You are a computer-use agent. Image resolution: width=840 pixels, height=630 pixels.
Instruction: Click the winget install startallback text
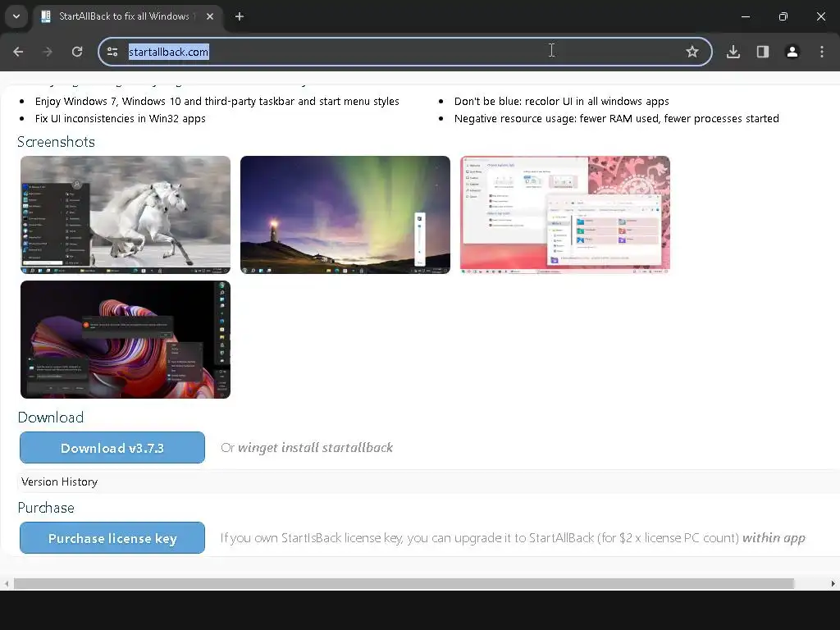point(315,447)
